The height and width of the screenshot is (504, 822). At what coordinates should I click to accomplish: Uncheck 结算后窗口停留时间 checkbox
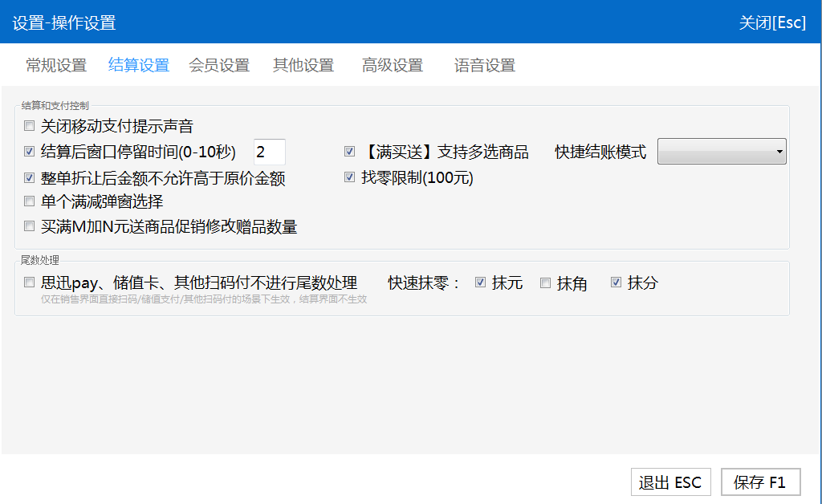click(x=30, y=151)
